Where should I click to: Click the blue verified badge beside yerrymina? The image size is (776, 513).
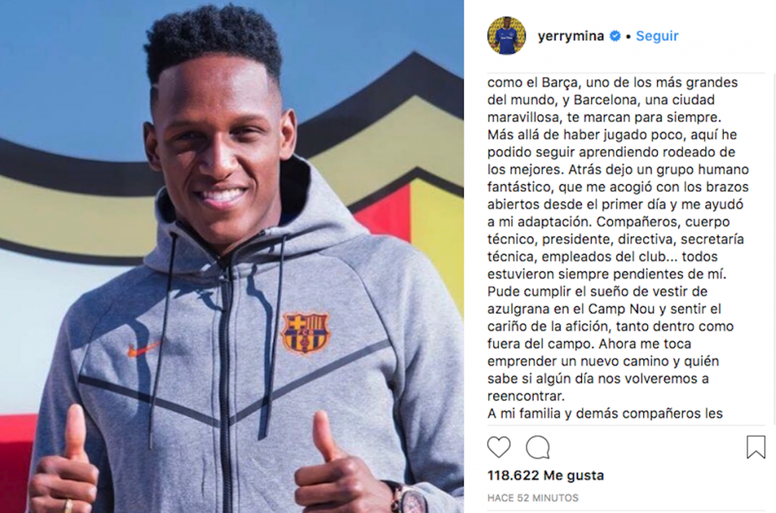tap(615, 36)
